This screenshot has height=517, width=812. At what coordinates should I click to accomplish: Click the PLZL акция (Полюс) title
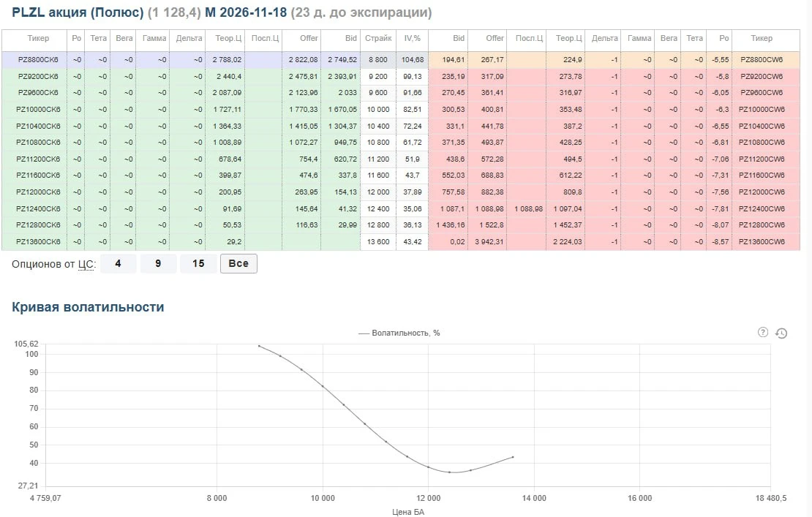78,12
